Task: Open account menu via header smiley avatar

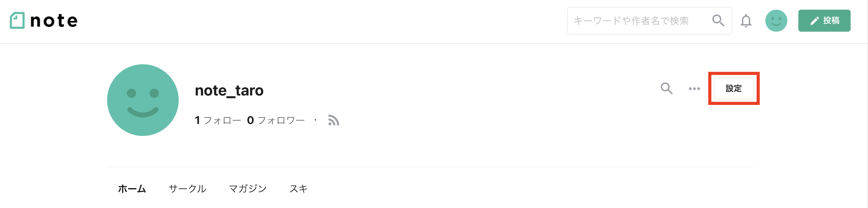Action: tap(776, 21)
